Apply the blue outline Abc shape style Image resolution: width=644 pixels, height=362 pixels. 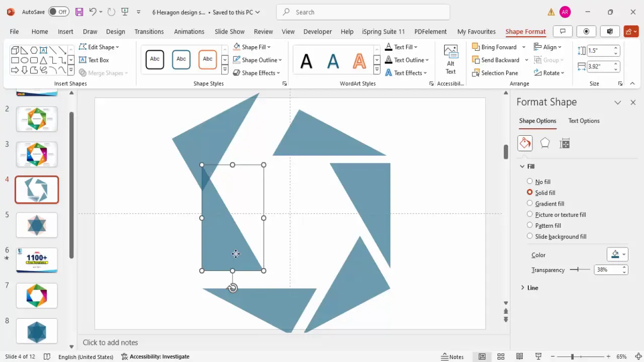[x=181, y=59]
